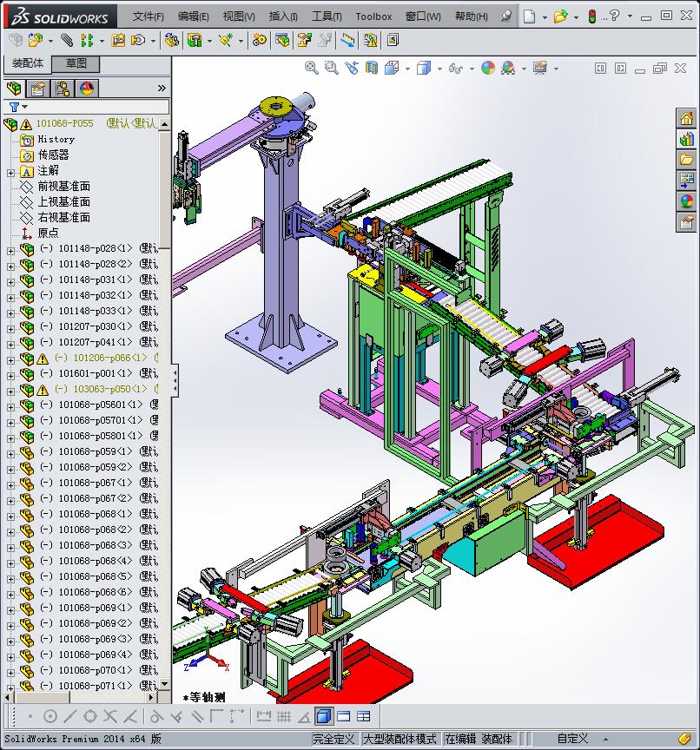Toggle the angle snap icon in bottom toolbar

click(x=303, y=716)
